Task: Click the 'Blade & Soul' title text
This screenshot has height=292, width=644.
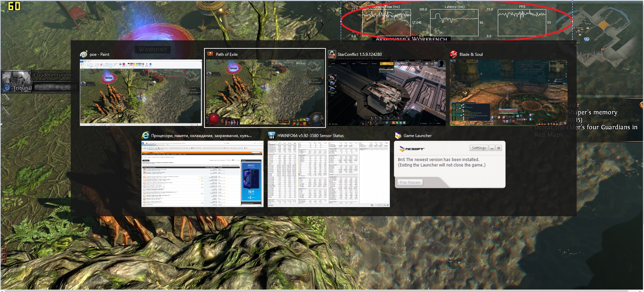Action: click(471, 54)
